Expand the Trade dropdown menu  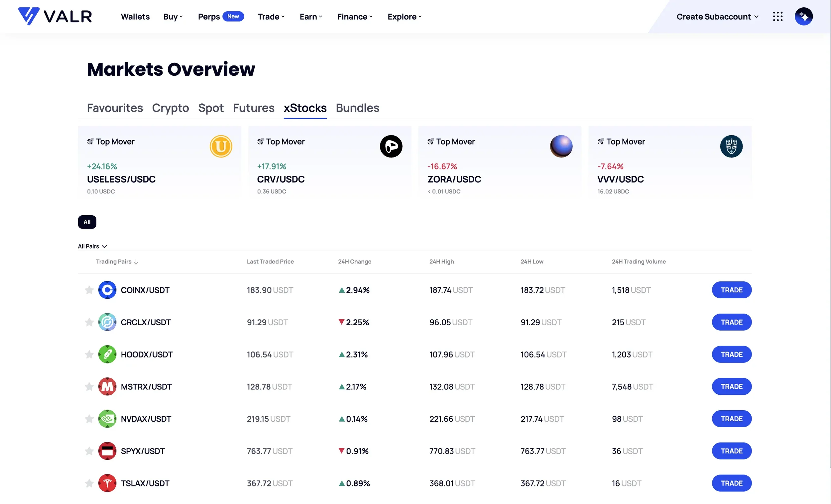(271, 17)
